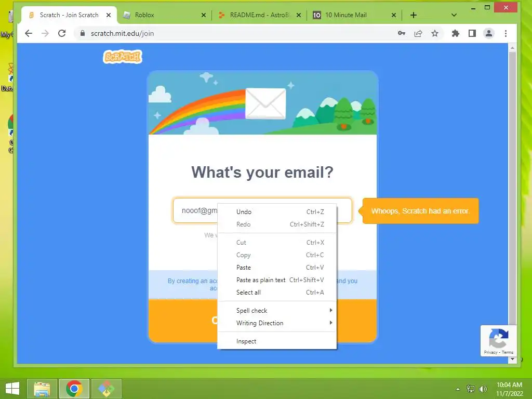Select Undo in context menu

click(x=277, y=212)
